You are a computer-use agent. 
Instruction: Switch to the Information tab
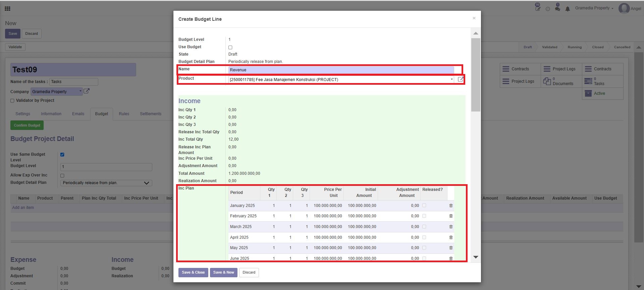click(51, 114)
